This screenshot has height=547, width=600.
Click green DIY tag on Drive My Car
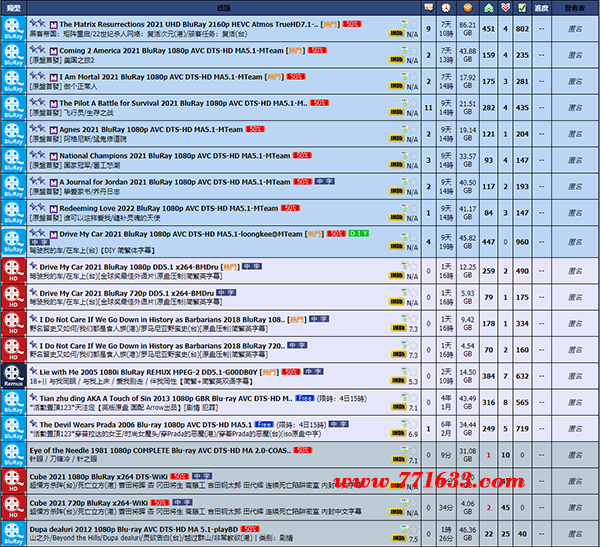pos(359,233)
